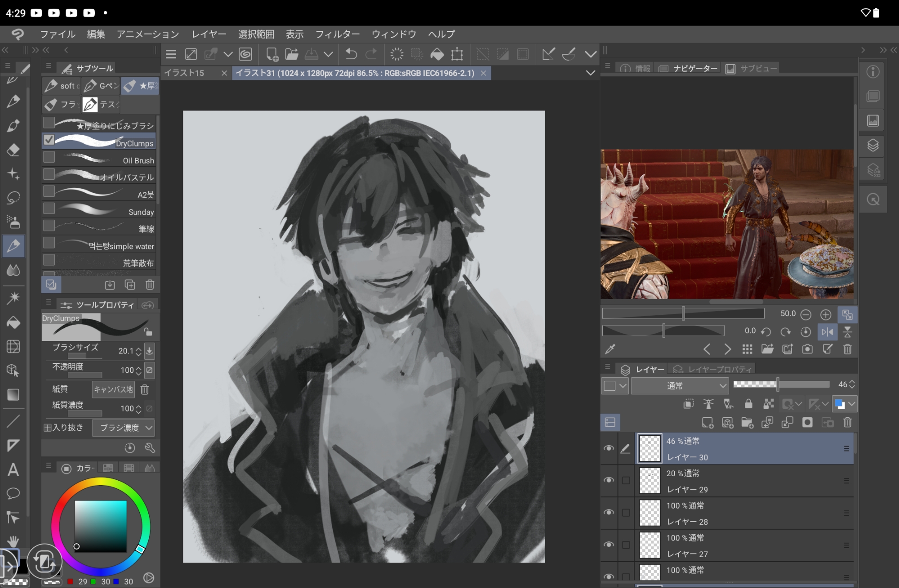The height and width of the screenshot is (588, 899).
Task: Toggle visibility of layer レイヤー 28
Action: pos(609,513)
